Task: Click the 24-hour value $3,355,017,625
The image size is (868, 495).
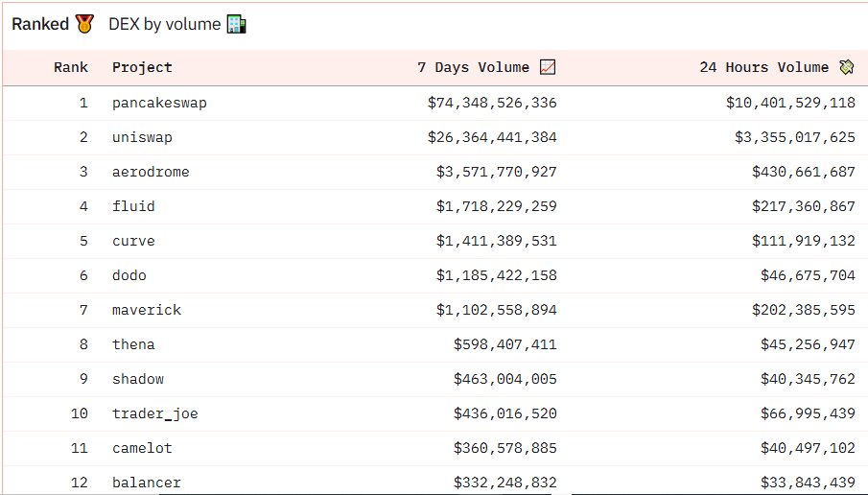Action: 795,137
